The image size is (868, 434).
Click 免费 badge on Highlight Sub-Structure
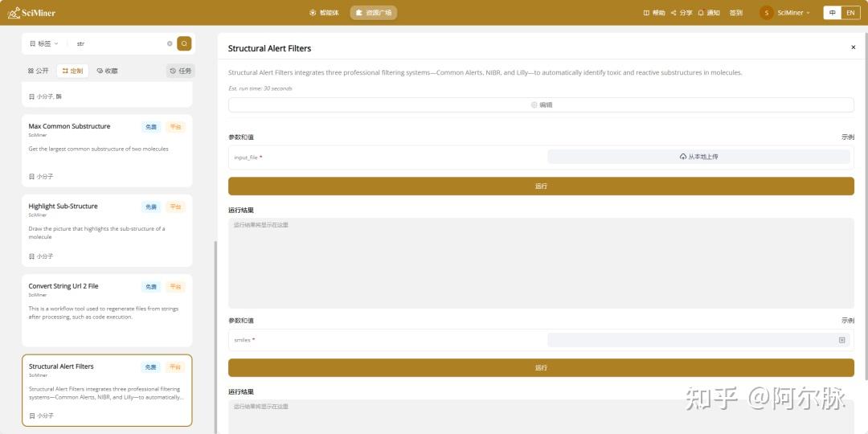click(151, 207)
